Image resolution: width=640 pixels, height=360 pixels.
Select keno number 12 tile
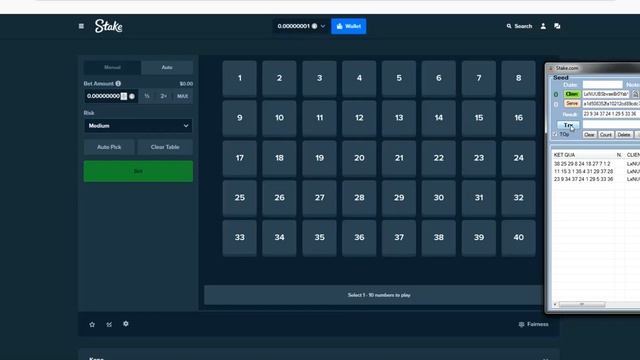coord(359,118)
